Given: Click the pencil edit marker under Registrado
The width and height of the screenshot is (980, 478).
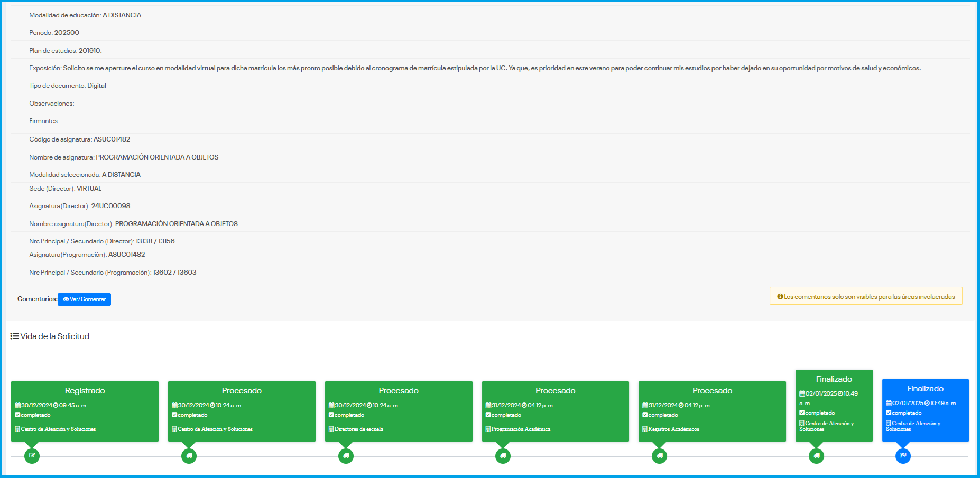Looking at the screenshot, I should (32, 455).
